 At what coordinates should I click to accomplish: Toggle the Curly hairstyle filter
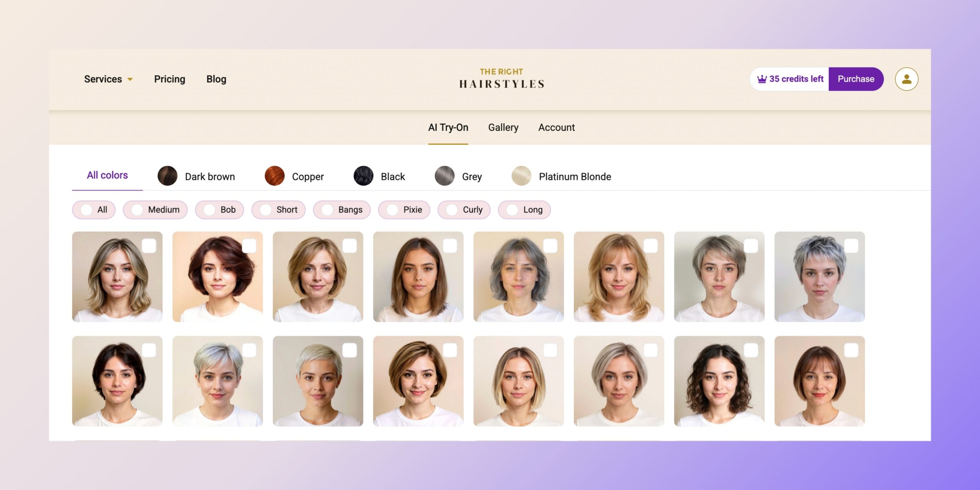(464, 209)
